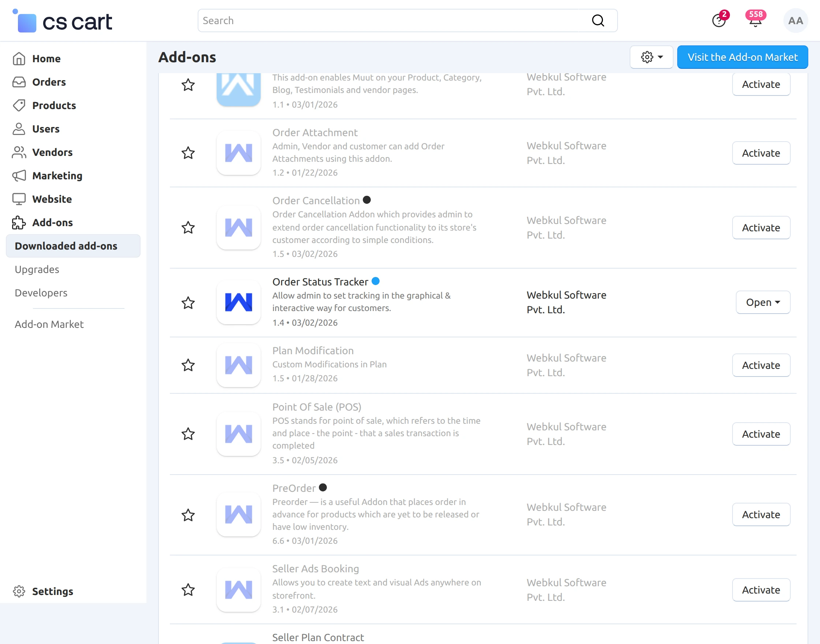
Task: Activate the Point Of Sale (POS) add-on
Action: click(x=761, y=434)
